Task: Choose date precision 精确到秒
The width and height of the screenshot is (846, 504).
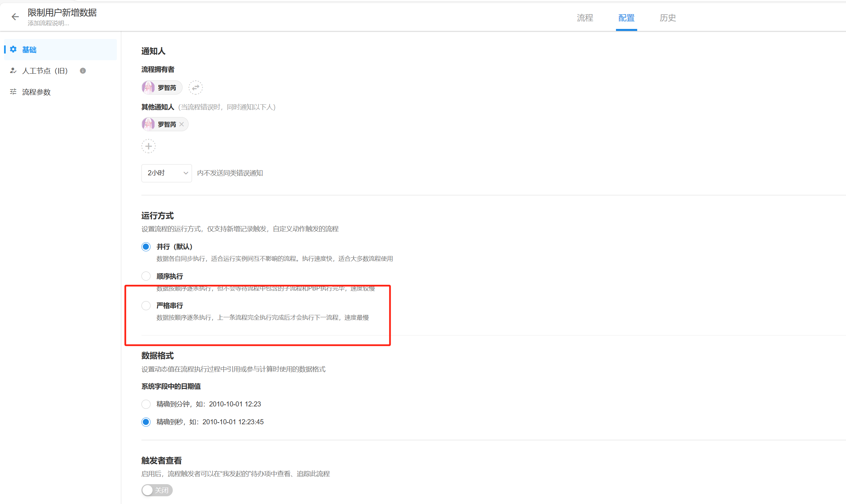Action: 146,422
